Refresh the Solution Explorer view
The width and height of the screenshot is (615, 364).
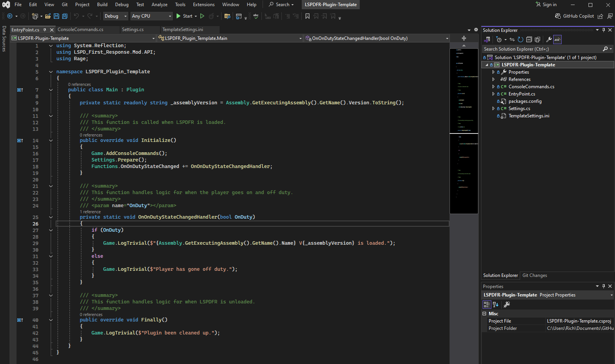tap(521, 40)
